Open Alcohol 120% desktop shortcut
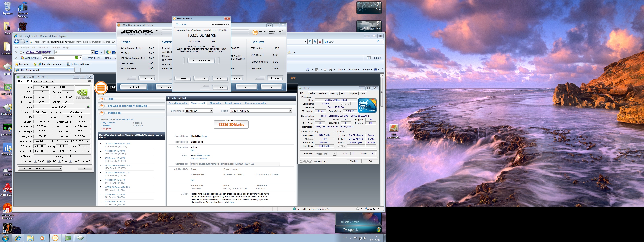The image size is (644, 242). (7, 190)
